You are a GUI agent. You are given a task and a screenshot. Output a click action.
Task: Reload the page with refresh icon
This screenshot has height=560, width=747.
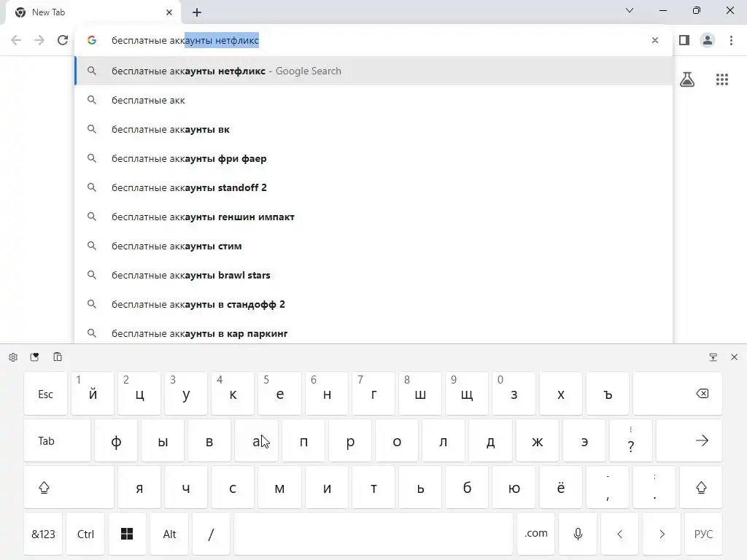(x=63, y=40)
